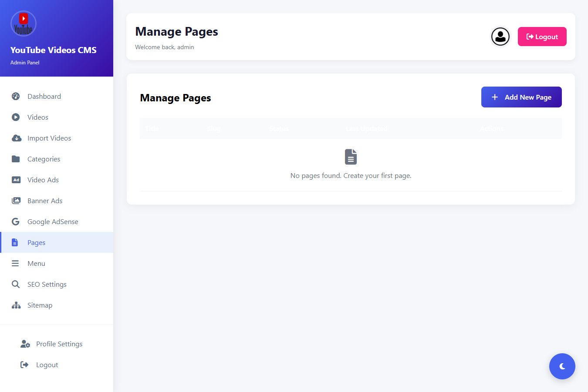Click the Google AdSense 'G' icon

point(16,221)
